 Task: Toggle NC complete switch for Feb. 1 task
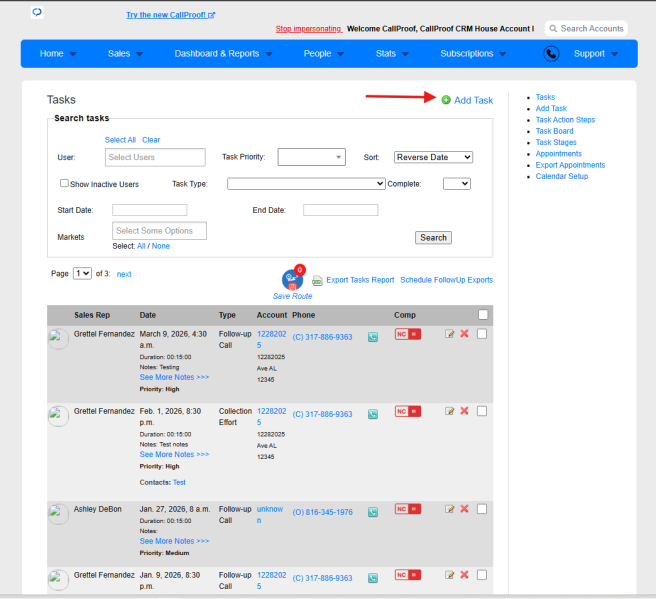click(407, 412)
